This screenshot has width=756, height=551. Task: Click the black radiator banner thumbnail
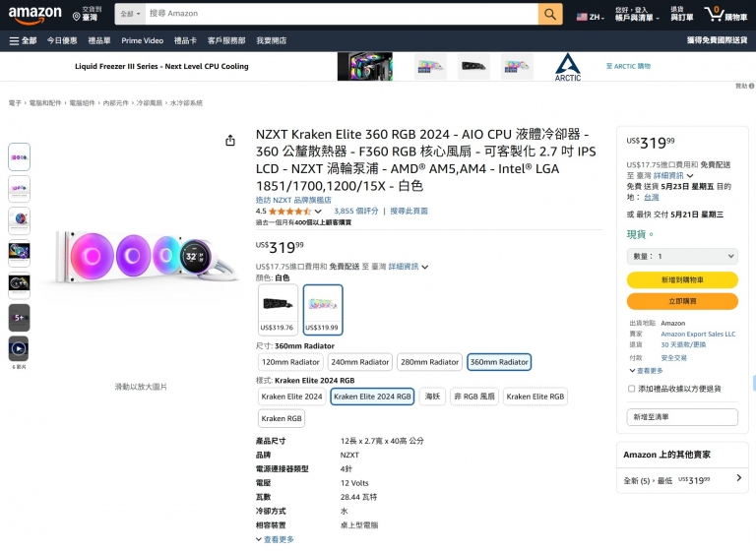(473, 66)
